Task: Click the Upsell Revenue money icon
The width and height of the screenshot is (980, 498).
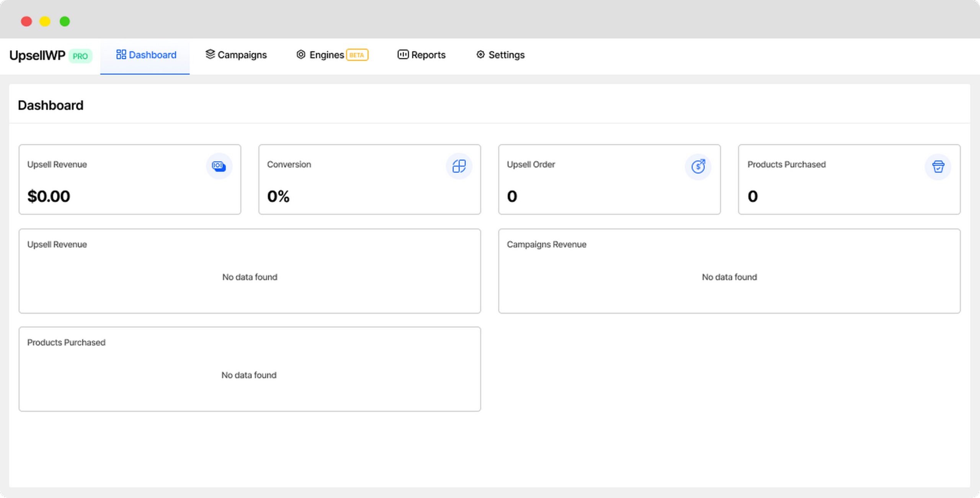Action: [x=219, y=166]
